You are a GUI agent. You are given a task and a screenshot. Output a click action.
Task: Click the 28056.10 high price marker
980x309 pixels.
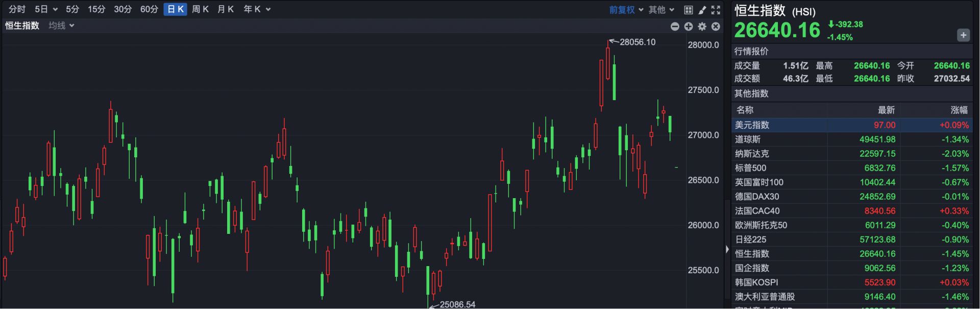click(638, 42)
